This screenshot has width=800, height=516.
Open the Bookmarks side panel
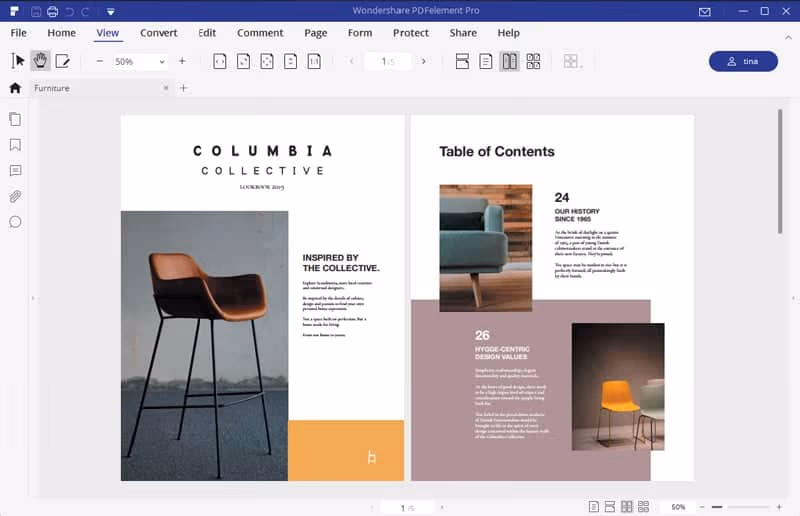tap(15, 145)
